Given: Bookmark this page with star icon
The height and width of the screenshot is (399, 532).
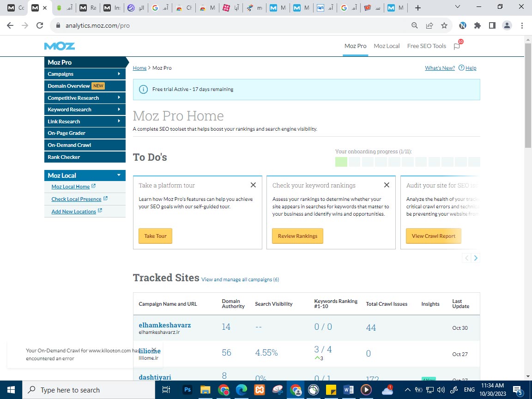Looking at the screenshot, I should click(x=444, y=26).
